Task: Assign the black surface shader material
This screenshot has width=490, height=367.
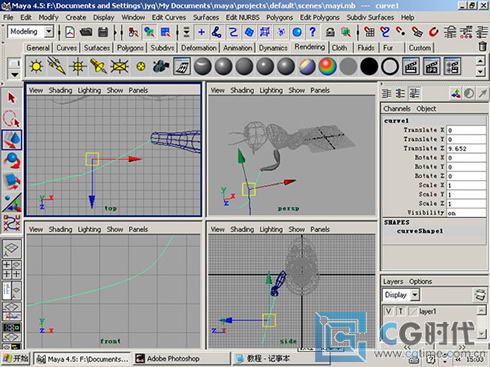Action: [x=369, y=66]
